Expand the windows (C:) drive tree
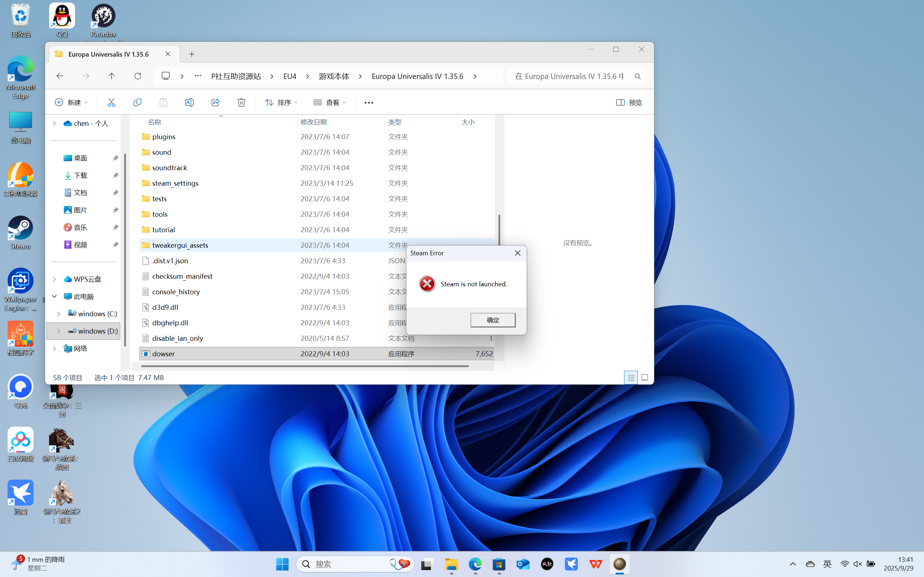Image resolution: width=924 pixels, height=577 pixels. point(58,314)
